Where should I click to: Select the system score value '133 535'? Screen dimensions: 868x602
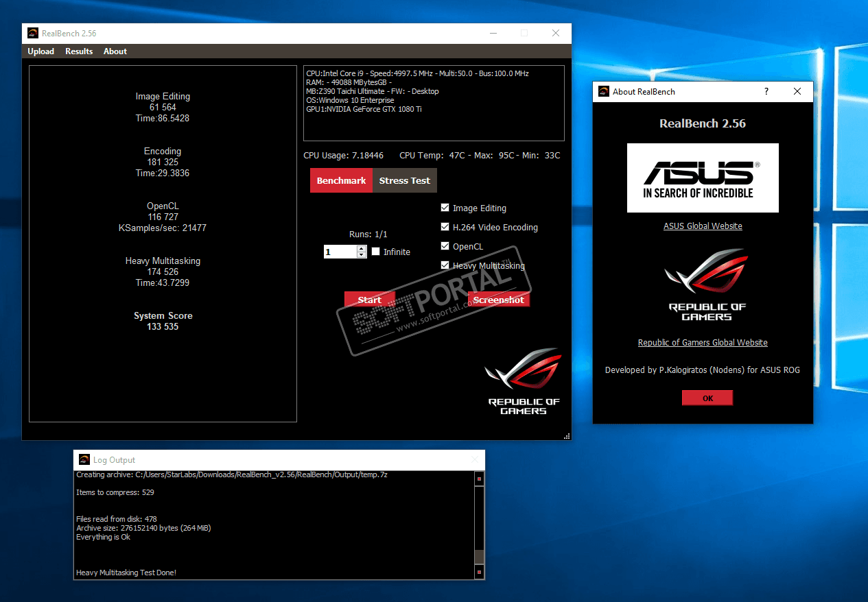(x=163, y=326)
